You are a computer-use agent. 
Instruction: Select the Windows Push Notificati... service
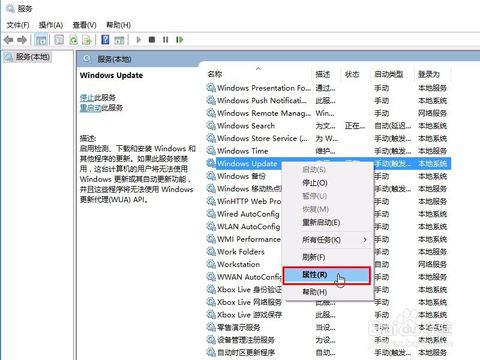pos(328,101)
